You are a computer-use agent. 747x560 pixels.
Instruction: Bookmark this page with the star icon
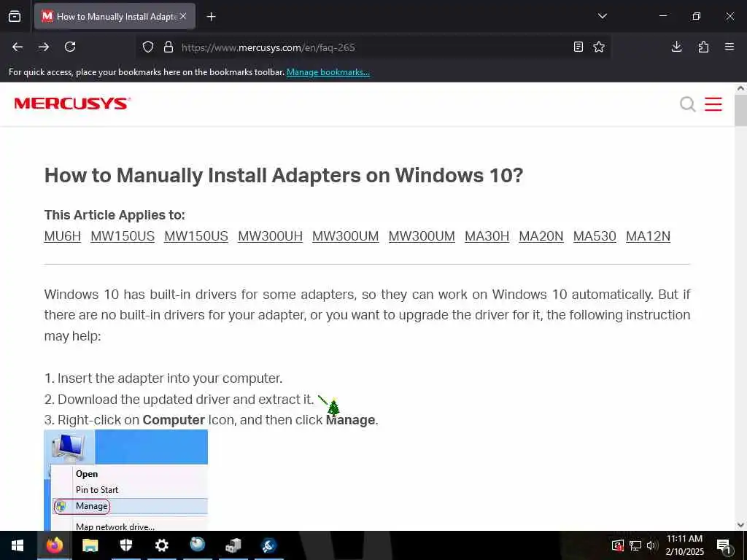pos(599,47)
